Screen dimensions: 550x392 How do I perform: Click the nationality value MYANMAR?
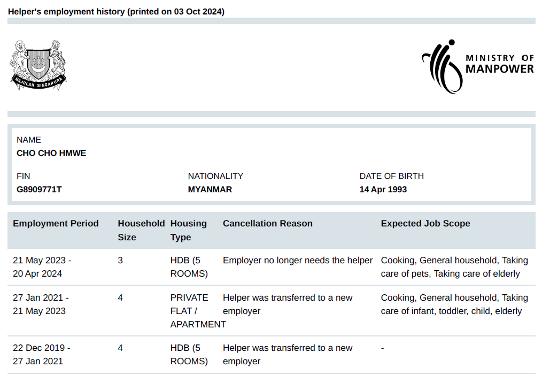coord(210,190)
